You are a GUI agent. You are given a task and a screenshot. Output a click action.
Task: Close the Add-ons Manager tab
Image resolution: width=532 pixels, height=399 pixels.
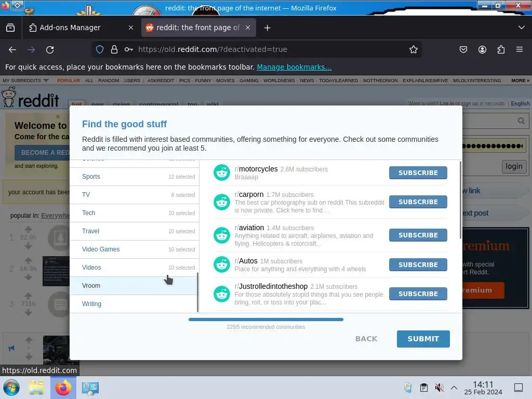[131, 28]
